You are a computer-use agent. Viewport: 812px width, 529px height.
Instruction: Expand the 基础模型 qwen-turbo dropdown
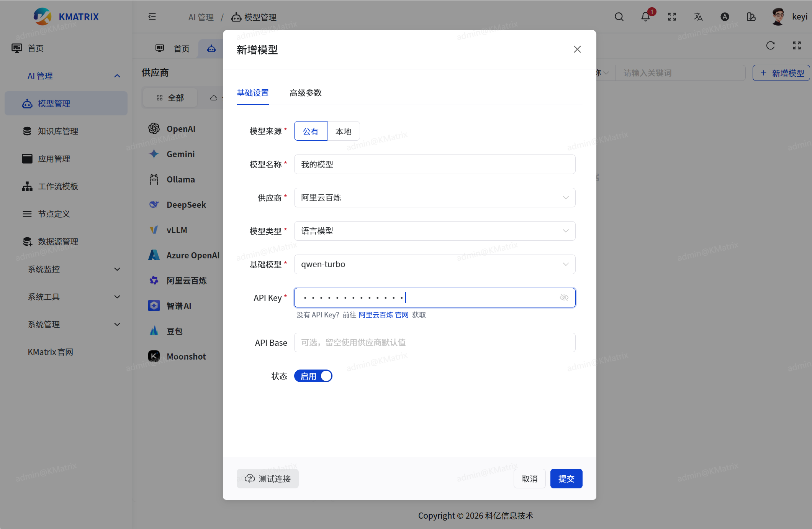pos(434,264)
